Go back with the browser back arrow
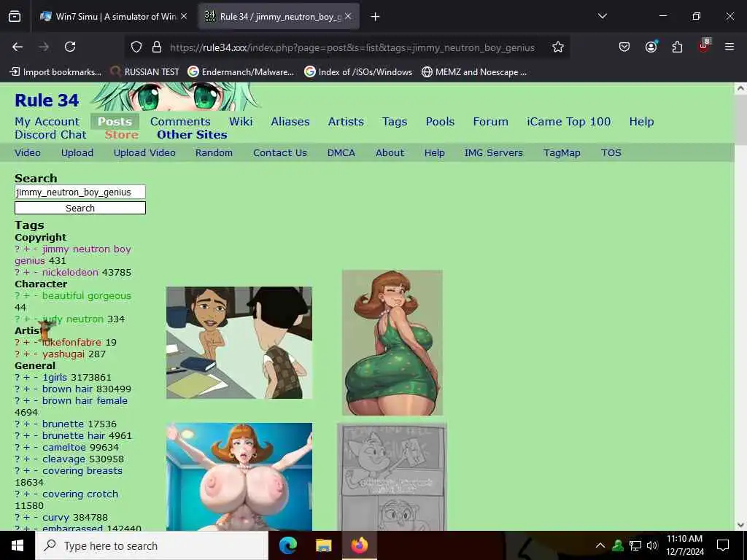This screenshot has height=560, width=747. pos(18,47)
